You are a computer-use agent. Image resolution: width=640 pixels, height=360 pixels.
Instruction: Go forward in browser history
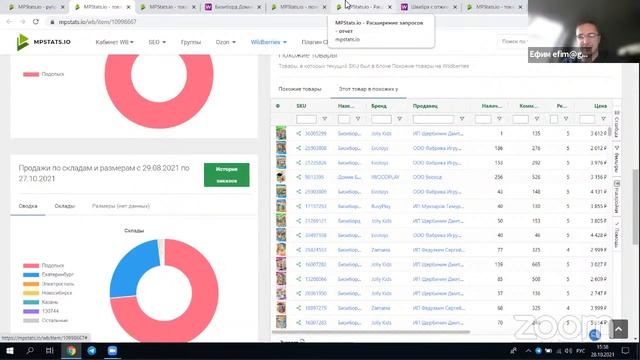[x=22, y=22]
